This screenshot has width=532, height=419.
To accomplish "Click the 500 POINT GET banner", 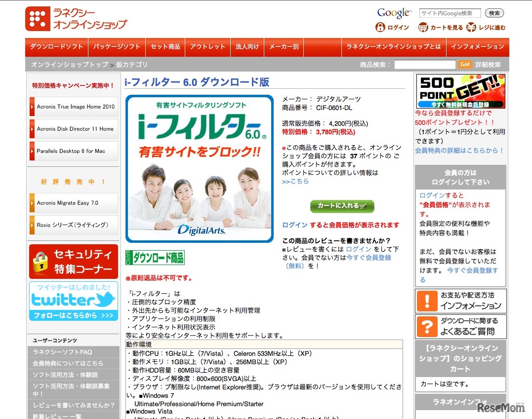I will [x=460, y=91].
